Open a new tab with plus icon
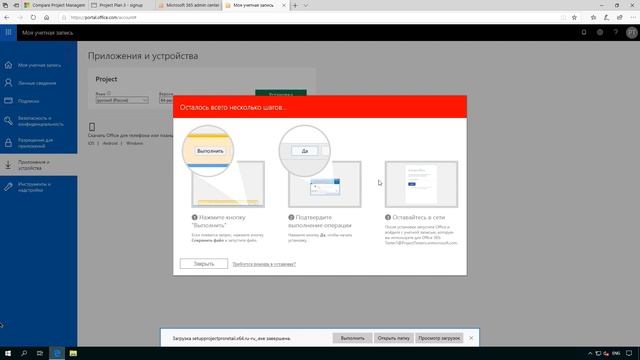Screen dimensions: 640x360 295,5
